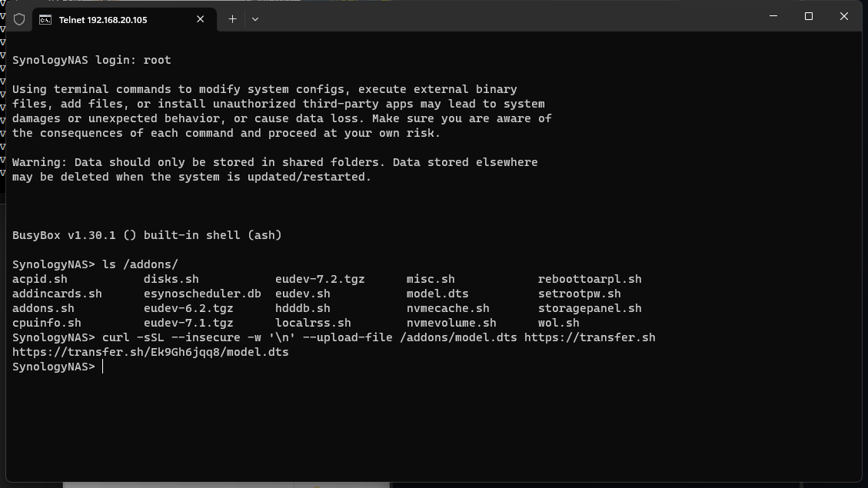Expand the new tab profile dropdown chevron
868x488 pixels.
(x=255, y=19)
